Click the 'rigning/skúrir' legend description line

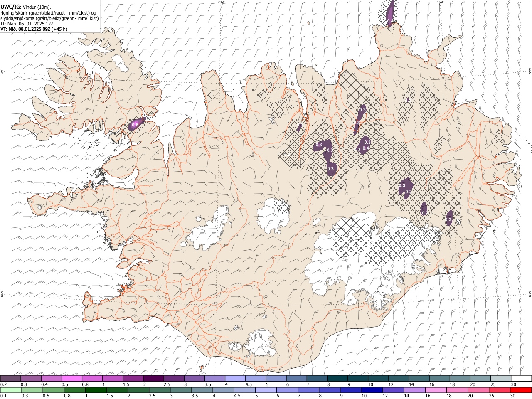[x=49, y=12]
